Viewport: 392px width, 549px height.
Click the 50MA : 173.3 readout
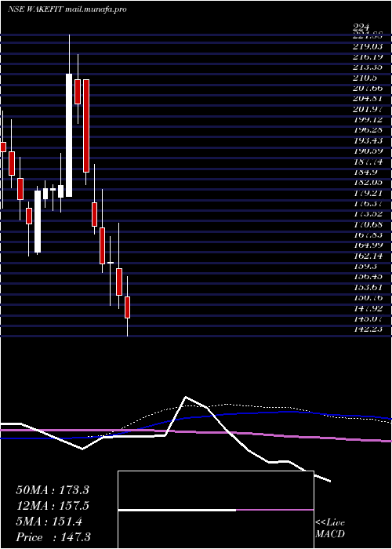tap(53, 490)
